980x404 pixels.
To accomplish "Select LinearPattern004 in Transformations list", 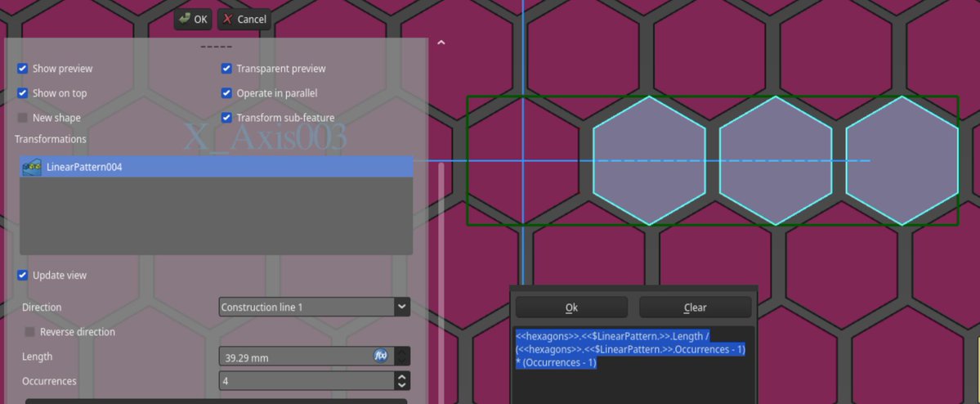I will pos(217,167).
